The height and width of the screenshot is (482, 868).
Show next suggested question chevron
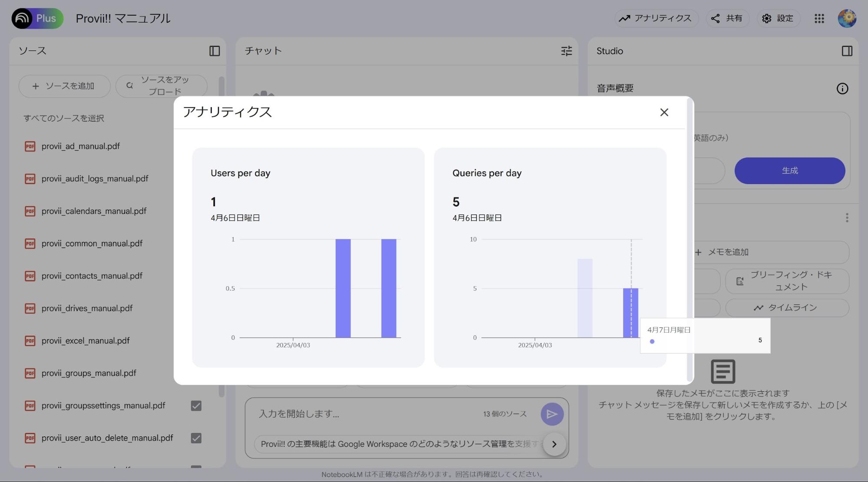(554, 444)
